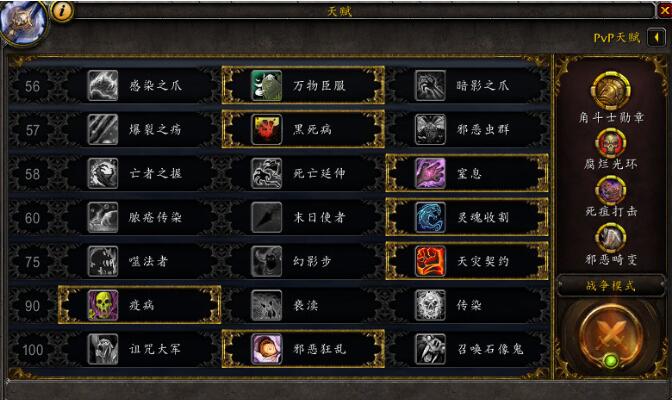The width and height of the screenshot is (672, 400).
Task: Click the 万物臣服 talent icon
Action: [x=267, y=86]
